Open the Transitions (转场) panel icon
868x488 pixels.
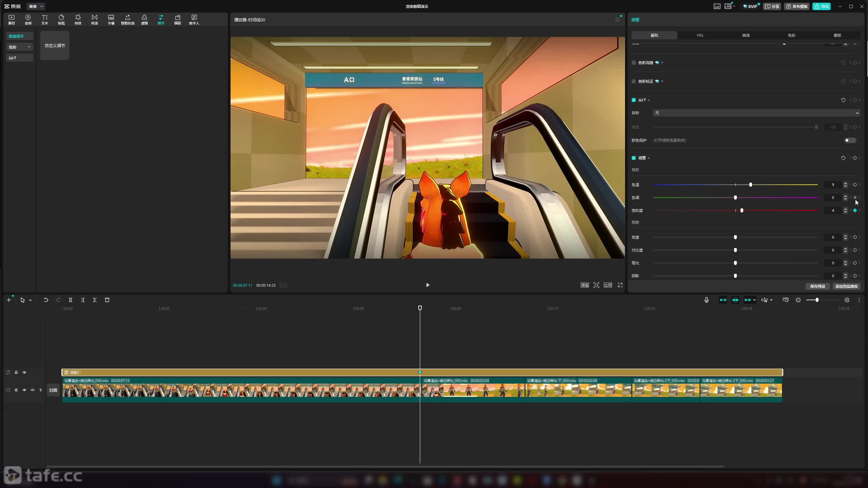click(94, 19)
